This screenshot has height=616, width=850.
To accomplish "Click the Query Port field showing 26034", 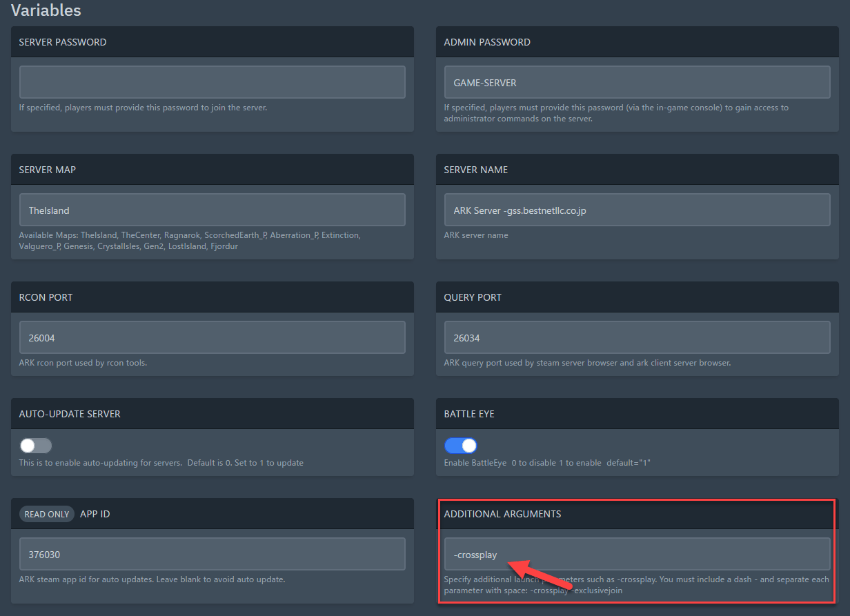I will click(x=636, y=337).
